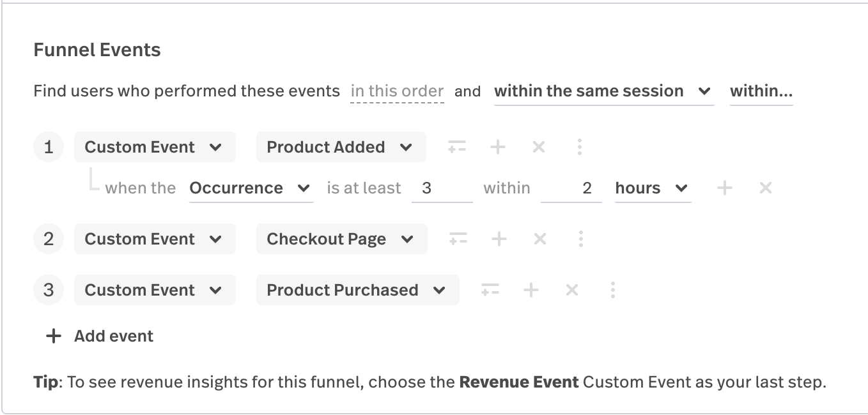This screenshot has height=415, width=868.
Task: Open three-dot menu for Product Purchased event
Action: point(612,290)
